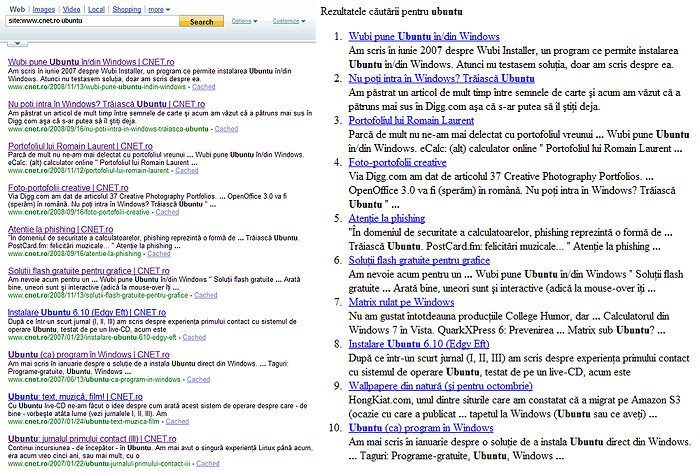Open 'Ubuntu: text, muzică, film! | CNET.ro'
This screenshot has height=472, width=700.
tap(75, 397)
